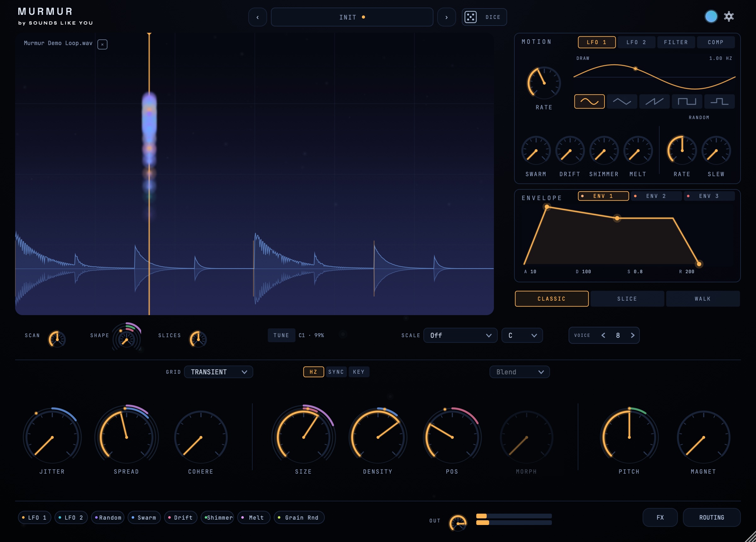Toggle the Melt modulation source chip

click(254, 517)
